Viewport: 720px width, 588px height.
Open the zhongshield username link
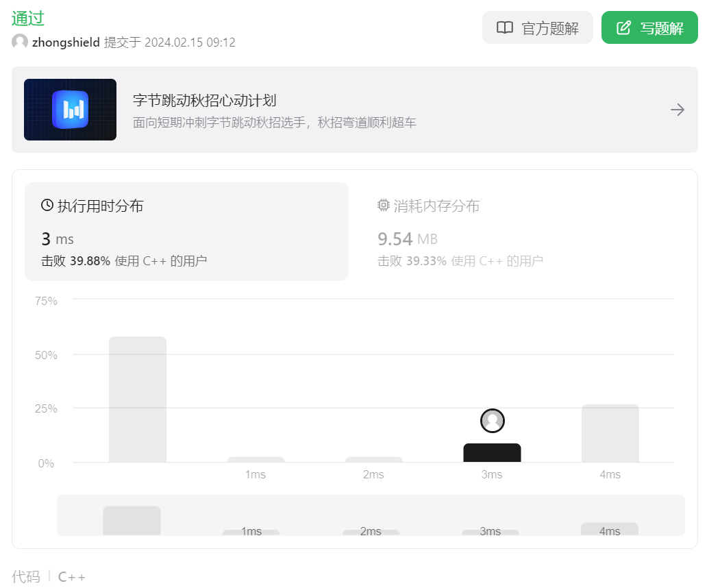tap(66, 42)
